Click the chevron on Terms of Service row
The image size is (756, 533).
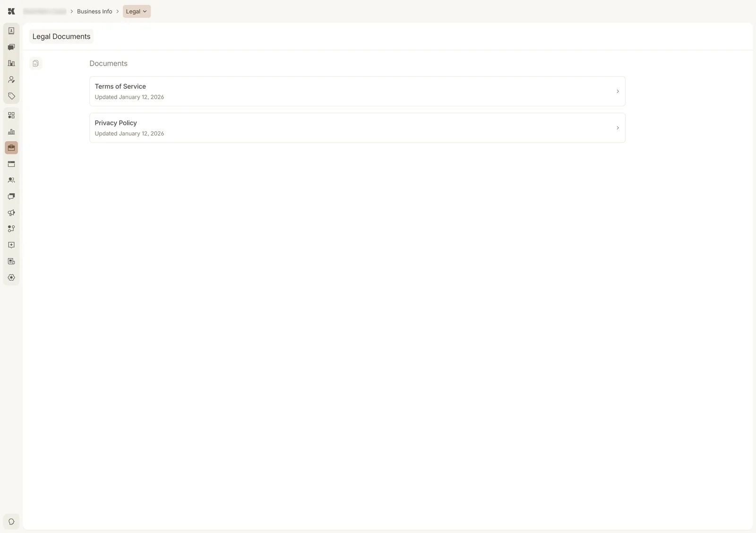coord(618,91)
